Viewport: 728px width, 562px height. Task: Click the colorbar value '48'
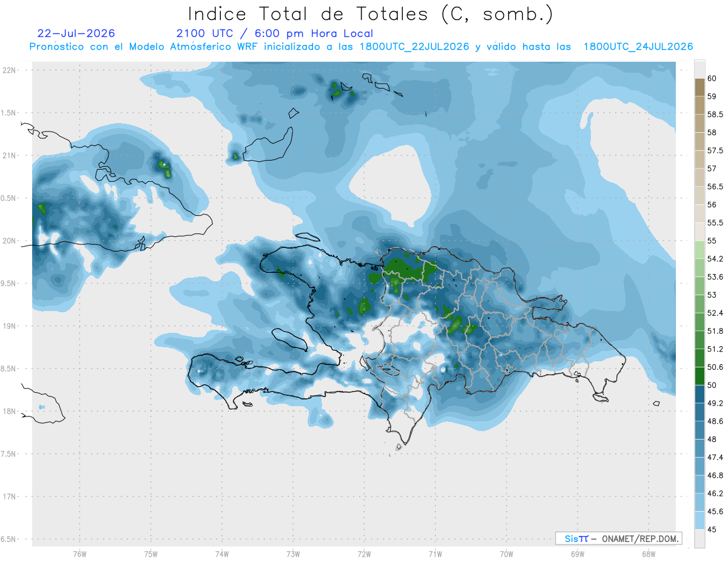tap(712, 440)
